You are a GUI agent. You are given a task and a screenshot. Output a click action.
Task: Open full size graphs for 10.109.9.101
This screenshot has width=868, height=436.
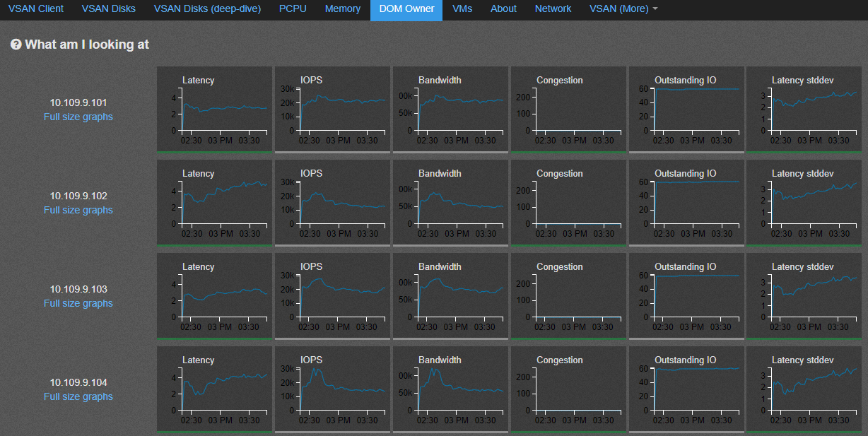pyautogui.click(x=78, y=117)
